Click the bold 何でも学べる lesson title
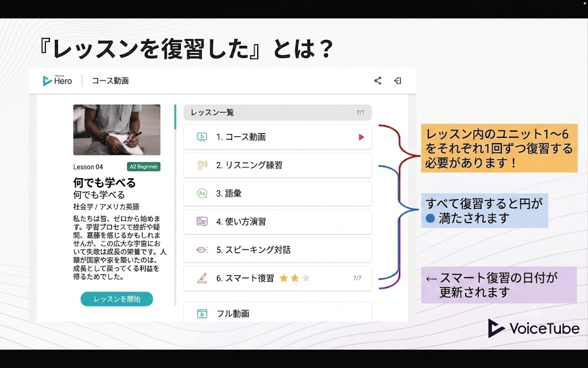 click(x=105, y=183)
